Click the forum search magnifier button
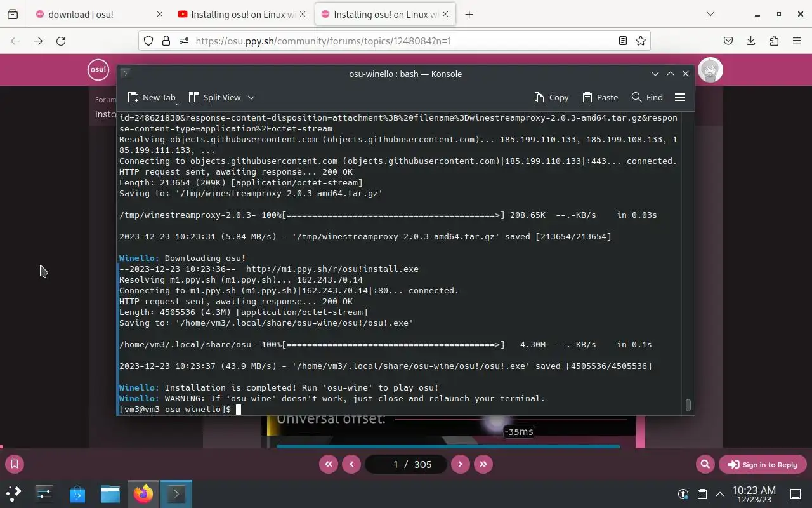 (705, 464)
